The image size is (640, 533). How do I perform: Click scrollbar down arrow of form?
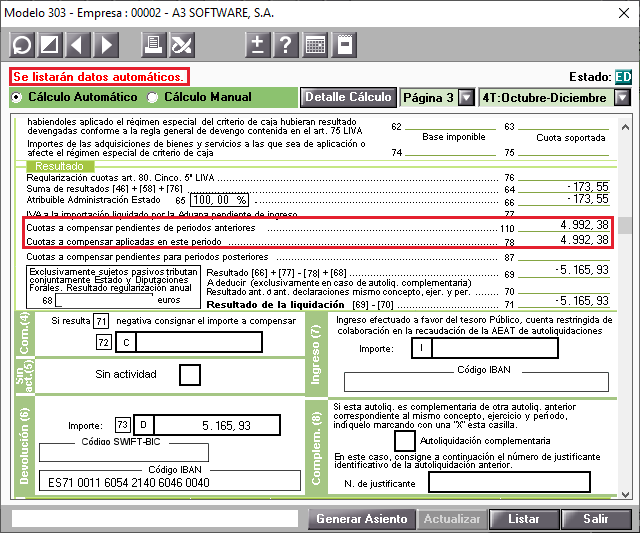(x=625, y=494)
